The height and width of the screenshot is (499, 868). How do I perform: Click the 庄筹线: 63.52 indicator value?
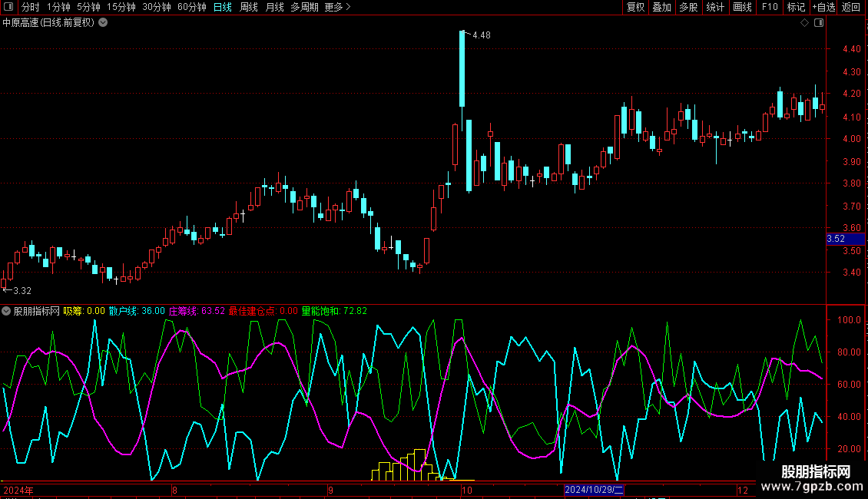197,311
